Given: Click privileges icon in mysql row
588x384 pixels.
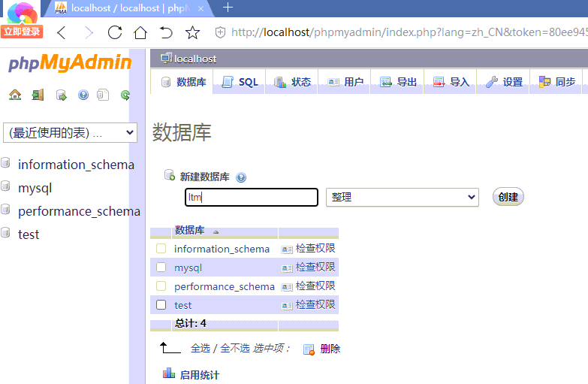Looking at the screenshot, I should (x=287, y=268).
